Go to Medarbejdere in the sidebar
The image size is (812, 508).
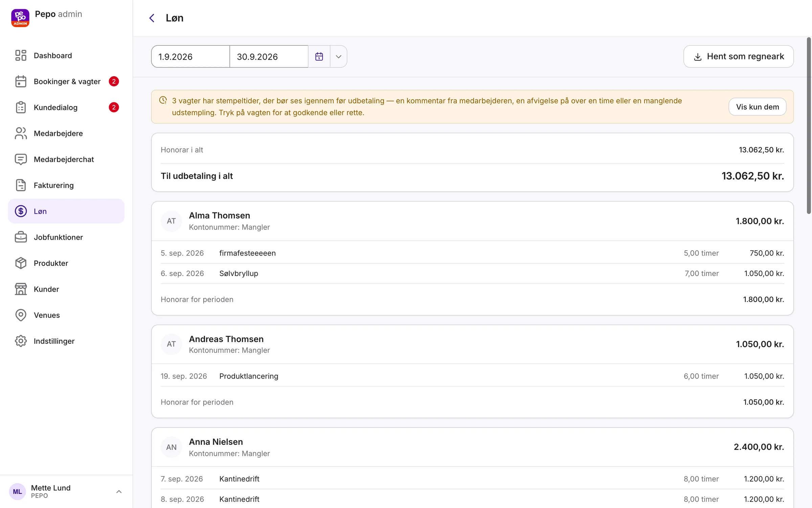[66, 133]
